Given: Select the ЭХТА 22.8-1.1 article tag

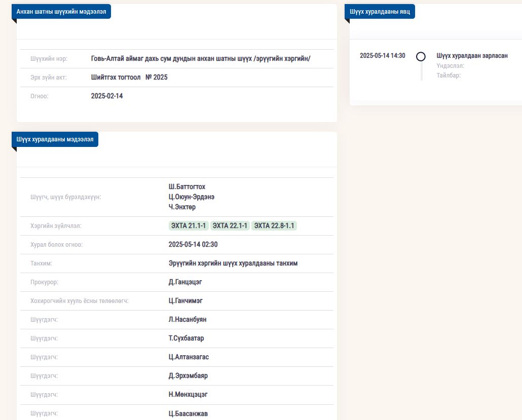Looking at the screenshot, I should point(274,226).
